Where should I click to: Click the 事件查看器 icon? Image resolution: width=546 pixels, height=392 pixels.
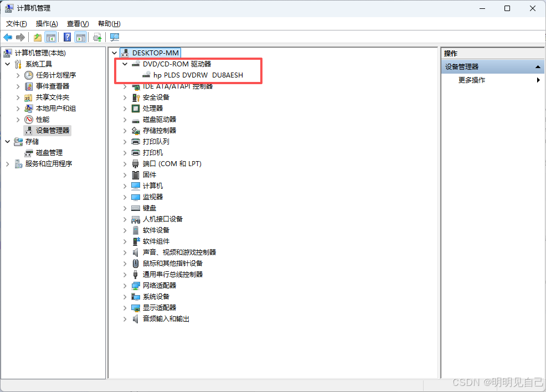coord(29,86)
